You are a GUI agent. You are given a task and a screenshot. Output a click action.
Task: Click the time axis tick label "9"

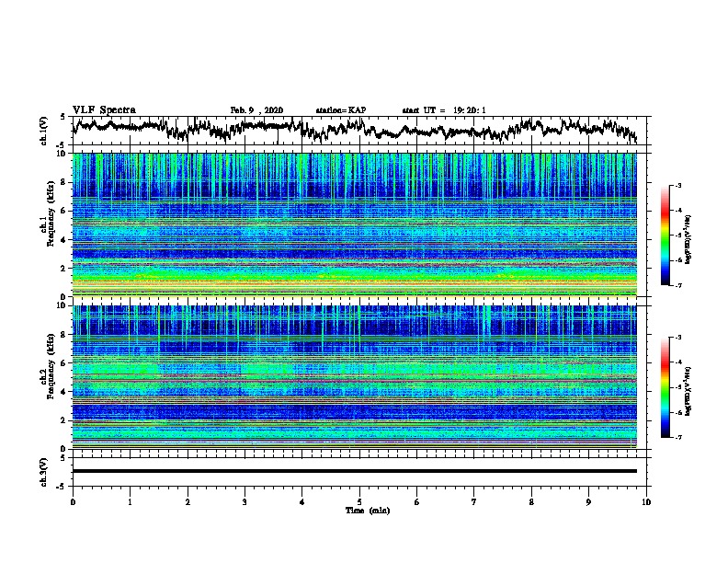click(x=588, y=502)
